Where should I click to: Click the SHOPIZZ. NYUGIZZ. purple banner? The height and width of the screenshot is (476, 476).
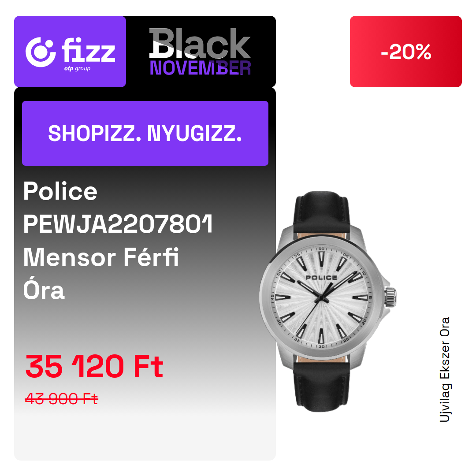coord(145,133)
